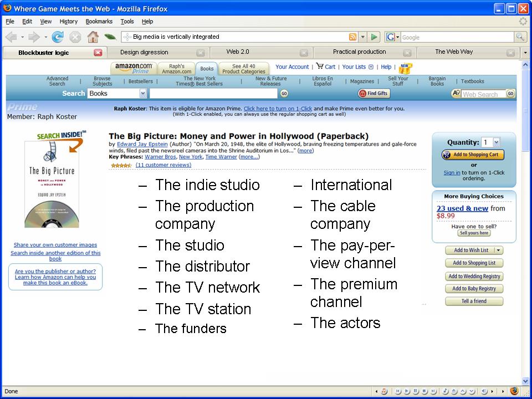Click Pause in status bar player
This screenshot has height=399, width=532.
pos(416,391)
